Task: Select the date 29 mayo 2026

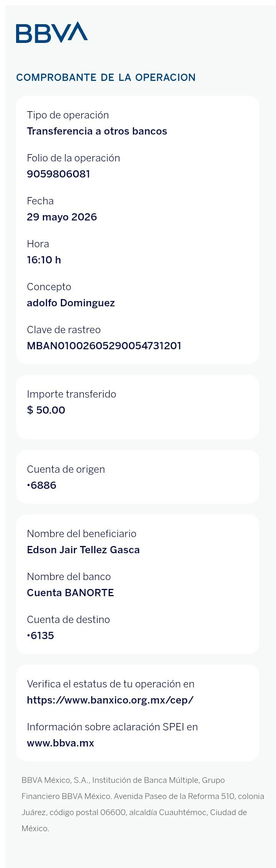Action: (62, 217)
